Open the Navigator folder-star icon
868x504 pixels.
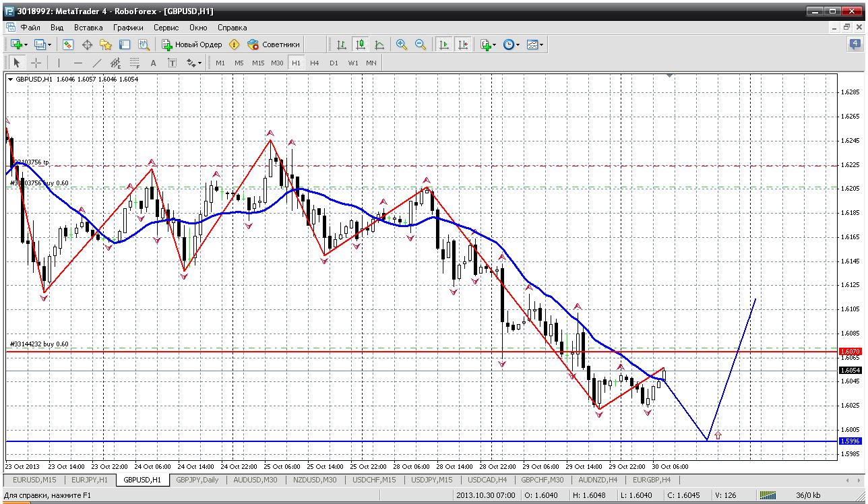(106, 44)
